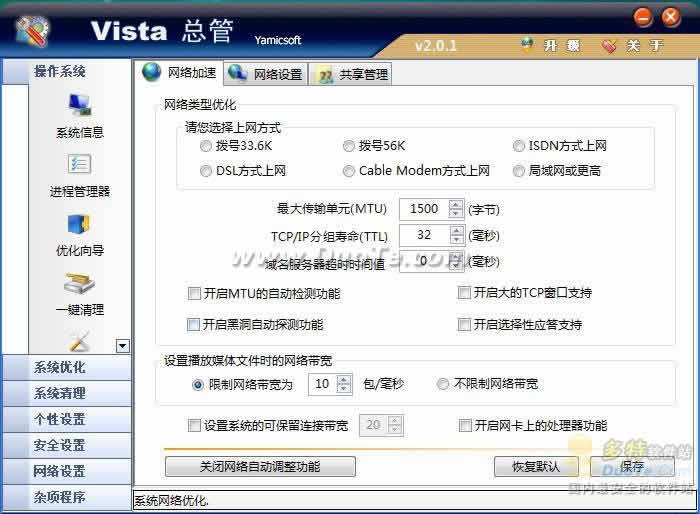Screen dimensions: 700x514
Task: Tick 开启选择性应答支持 checkbox
Action: pyautogui.click(x=464, y=325)
